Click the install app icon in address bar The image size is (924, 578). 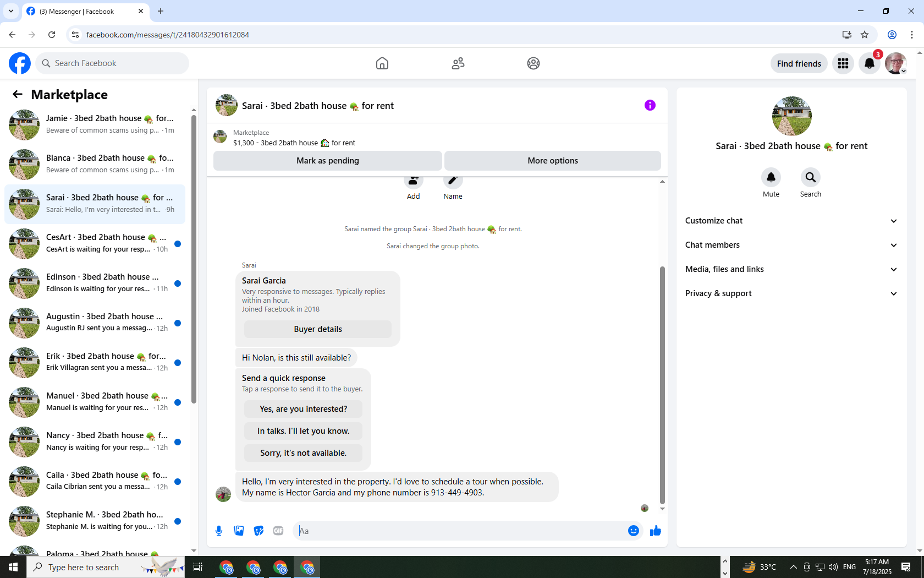846,35
